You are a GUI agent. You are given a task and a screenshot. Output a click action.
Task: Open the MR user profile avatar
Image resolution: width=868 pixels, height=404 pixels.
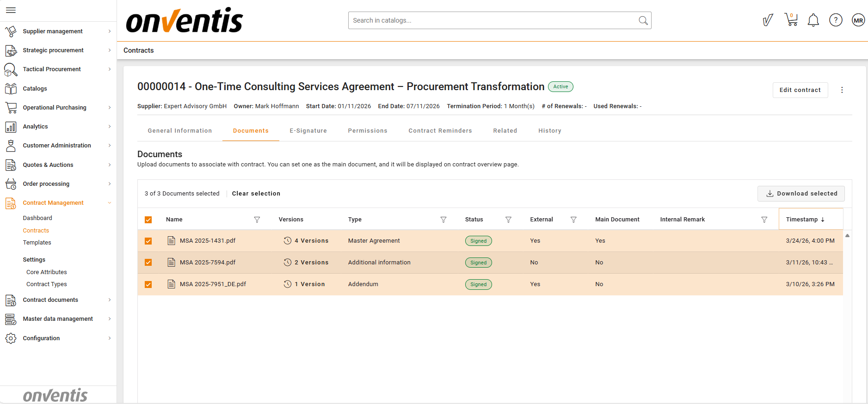coord(858,20)
